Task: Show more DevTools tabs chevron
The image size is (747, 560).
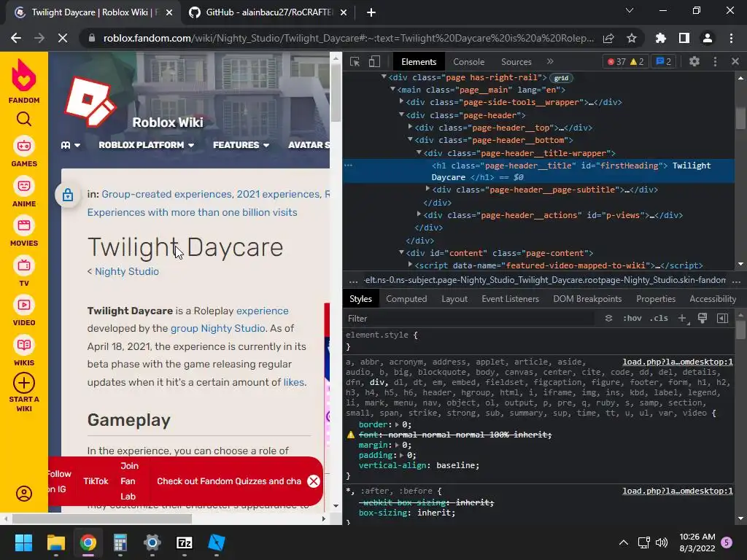Action: [550, 61]
